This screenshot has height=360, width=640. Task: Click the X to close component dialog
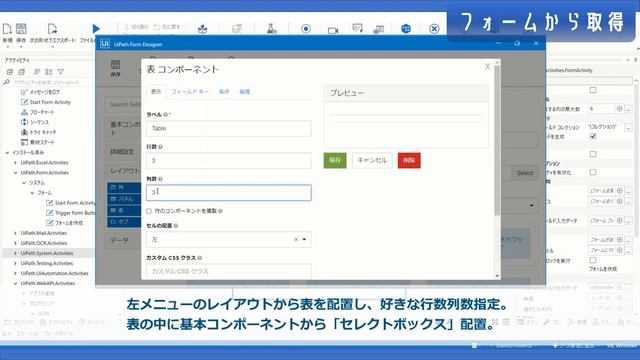pos(487,67)
